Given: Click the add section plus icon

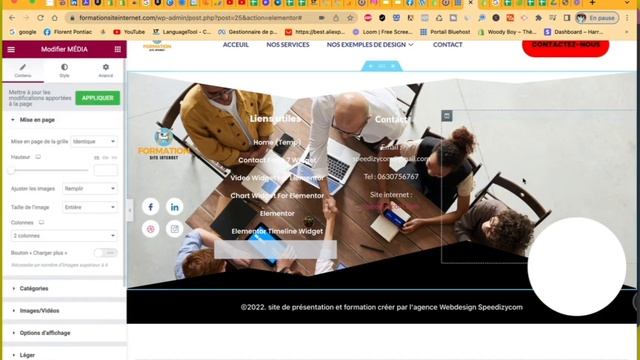Looking at the screenshot, I should point(371,66).
